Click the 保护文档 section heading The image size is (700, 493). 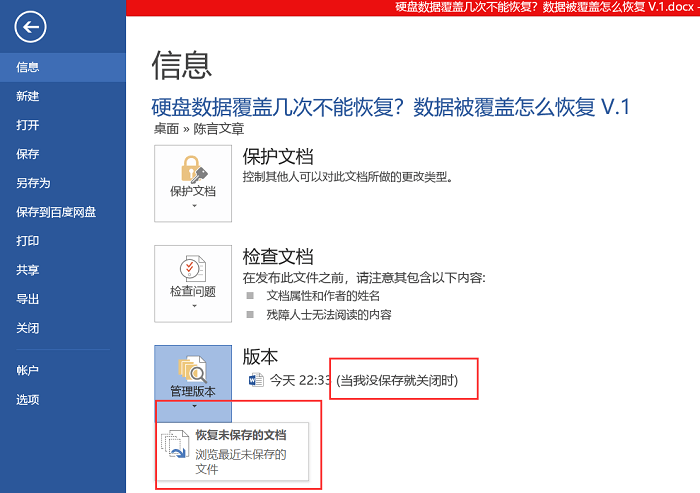tap(278, 157)
